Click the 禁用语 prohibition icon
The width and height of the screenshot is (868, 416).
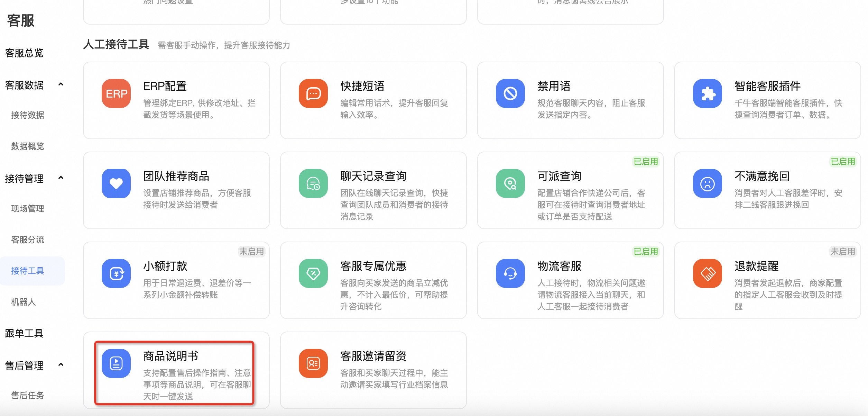coord(510,93)
